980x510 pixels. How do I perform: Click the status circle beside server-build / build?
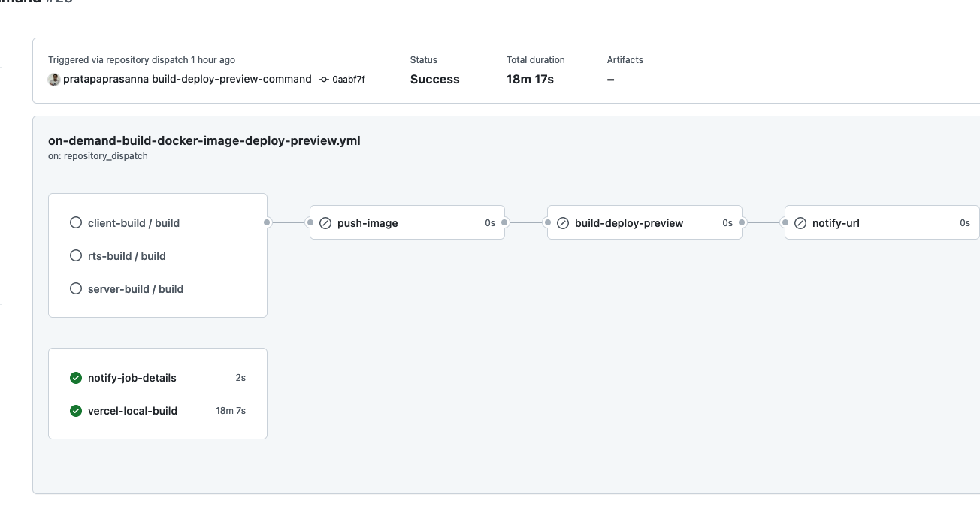click(x=76, y=288)
